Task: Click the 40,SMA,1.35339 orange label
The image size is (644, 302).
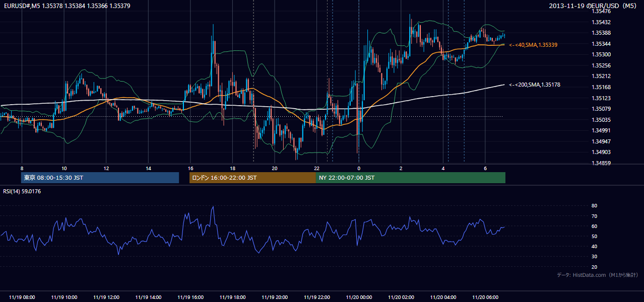Action: [x=533, y=45]
